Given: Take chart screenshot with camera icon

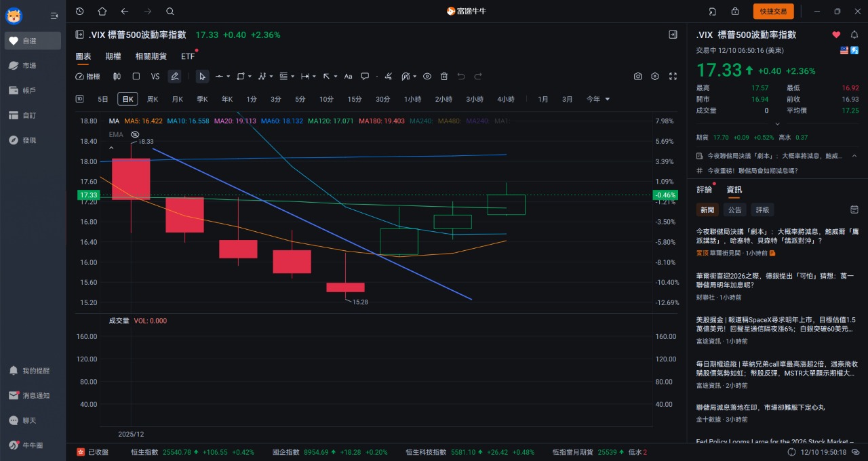Looking at the screenshot, I should point(637,77).
